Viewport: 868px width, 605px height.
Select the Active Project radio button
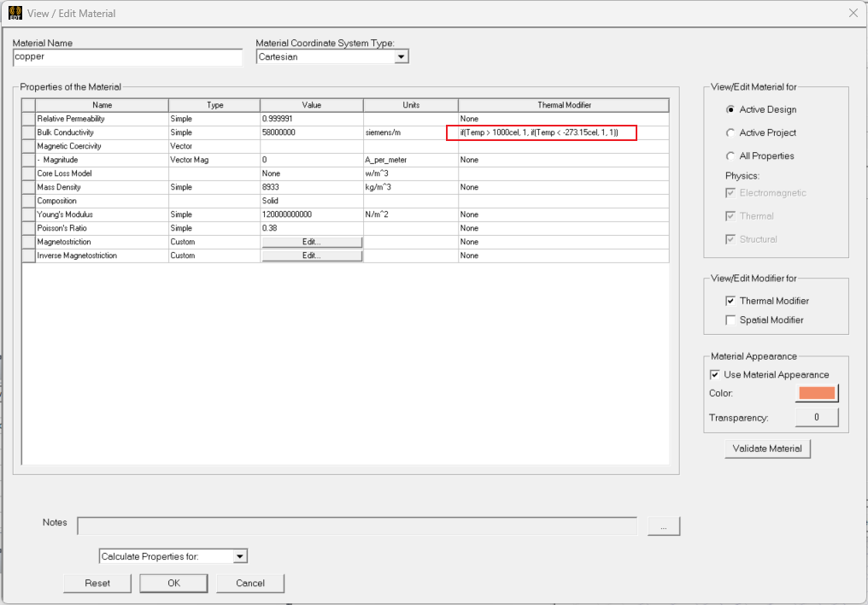point(730,132)
